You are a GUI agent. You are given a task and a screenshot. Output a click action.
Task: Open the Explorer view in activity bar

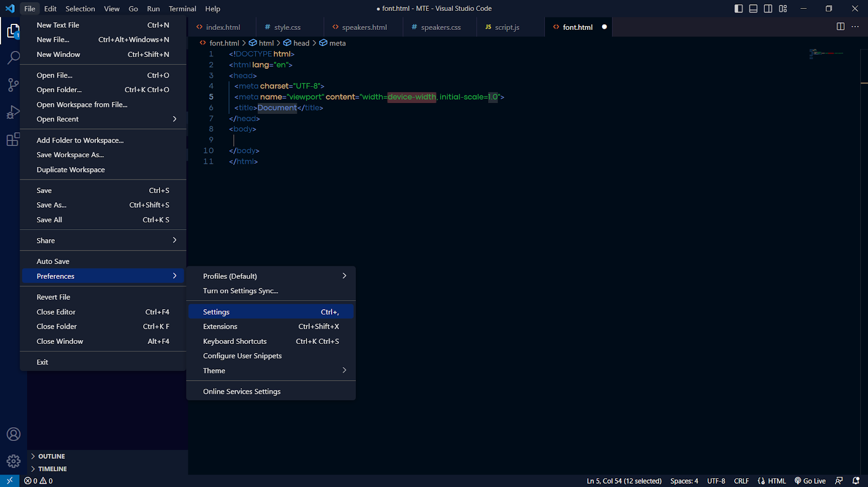click(13, 31)
